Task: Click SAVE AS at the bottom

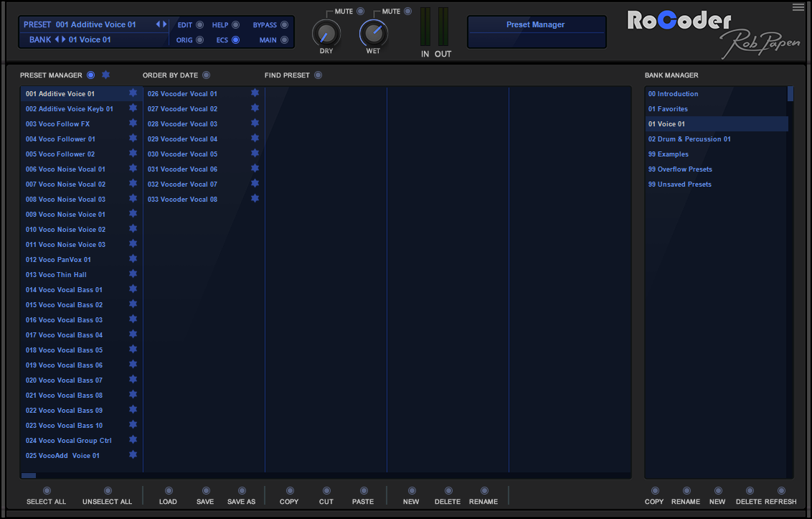Action: pos(242,492)
